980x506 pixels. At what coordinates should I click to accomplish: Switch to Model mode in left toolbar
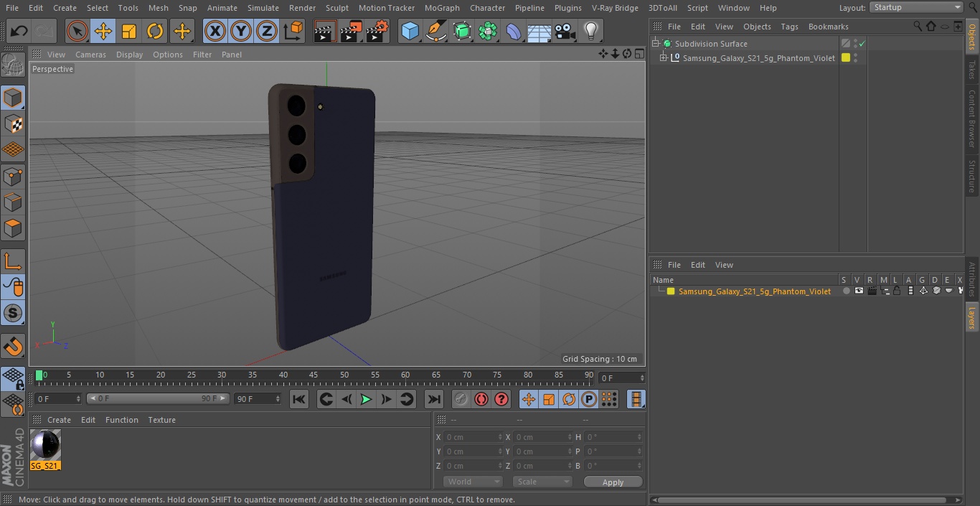(13, 98)
